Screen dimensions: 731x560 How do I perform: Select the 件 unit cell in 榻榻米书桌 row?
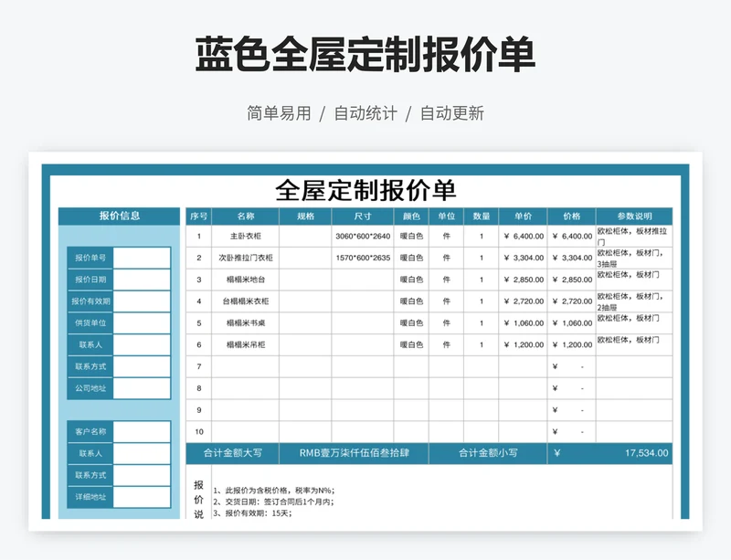(446, 323)
